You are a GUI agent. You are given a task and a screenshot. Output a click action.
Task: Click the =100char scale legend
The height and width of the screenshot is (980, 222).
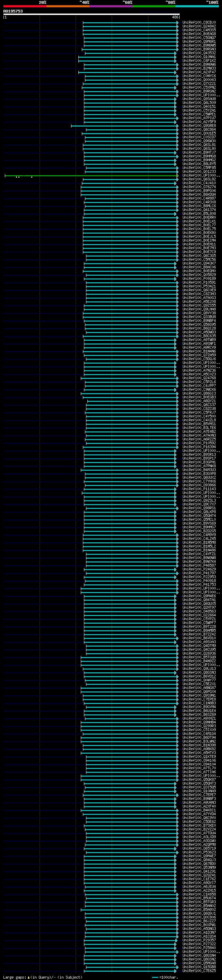click(165, 977)
